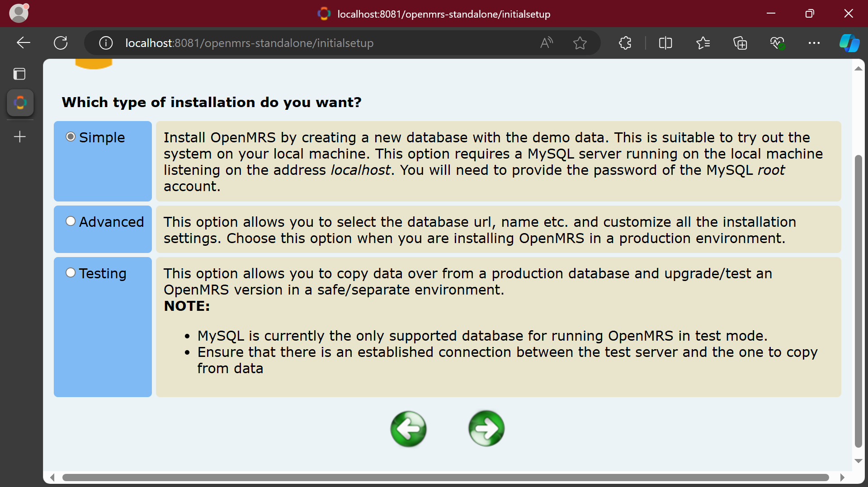Viewport: 868px width, 487px height.
Task: Open Browser essentials heart icon
Action: [x=777, y=43]
